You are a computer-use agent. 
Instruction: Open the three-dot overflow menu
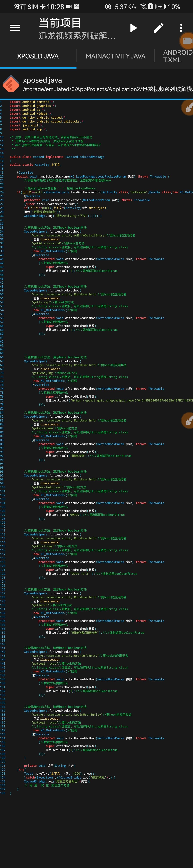click(x=181, y=28)
